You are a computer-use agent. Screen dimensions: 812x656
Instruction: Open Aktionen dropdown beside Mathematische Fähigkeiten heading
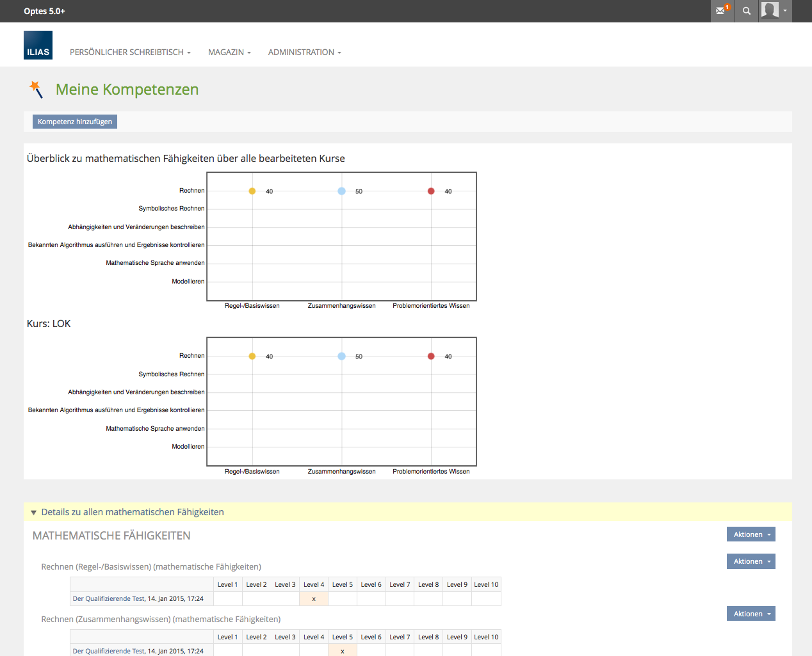pyautogui.click(x=751, y=534)
